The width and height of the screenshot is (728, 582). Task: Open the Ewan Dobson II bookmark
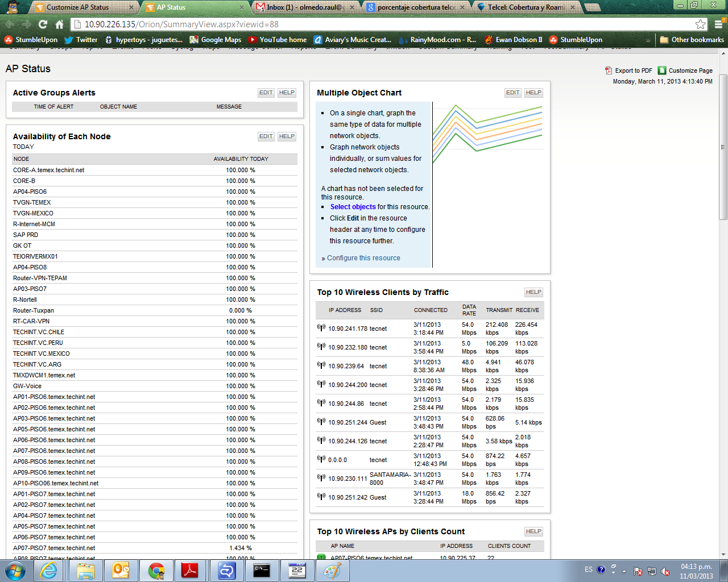[513, 40]
